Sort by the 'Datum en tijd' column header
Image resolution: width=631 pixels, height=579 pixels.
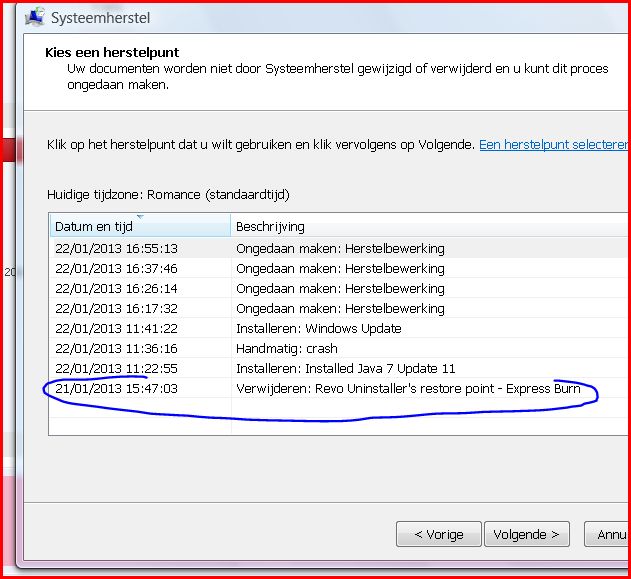pyautogui.click(x=140, y=226)
